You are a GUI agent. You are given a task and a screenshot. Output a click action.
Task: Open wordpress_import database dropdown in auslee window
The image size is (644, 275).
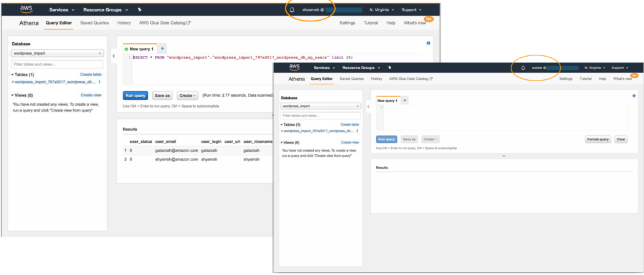[320, 106]
